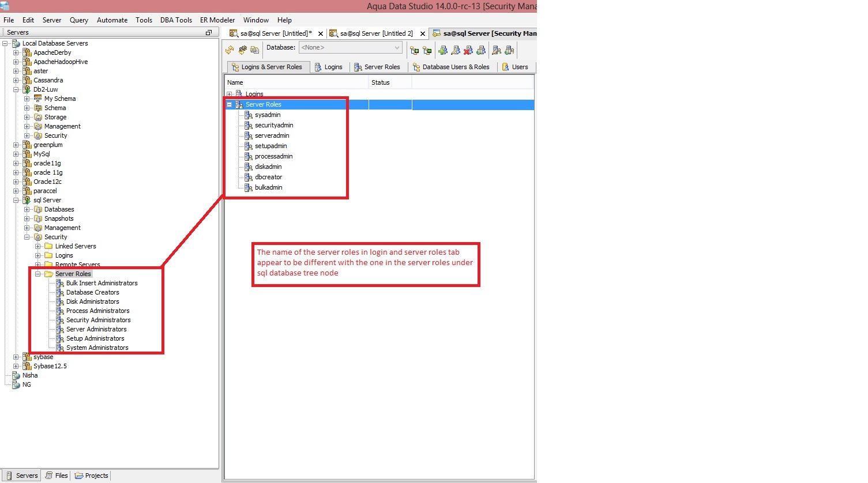Click the sql Server connected icon in tree

[27, 200]
